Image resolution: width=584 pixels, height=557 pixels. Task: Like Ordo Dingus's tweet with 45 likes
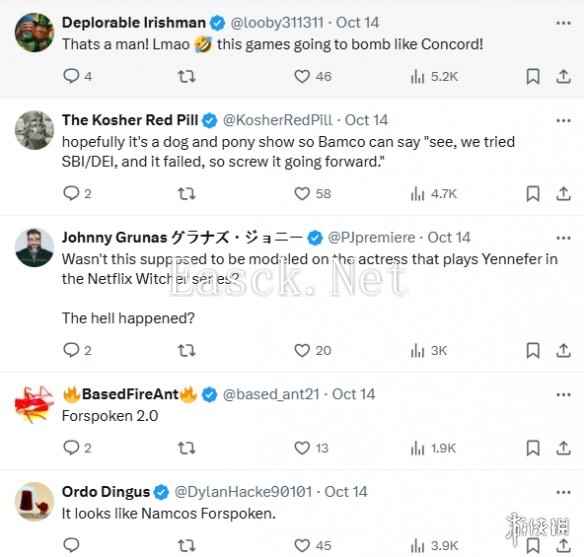[x=302, y=545]
